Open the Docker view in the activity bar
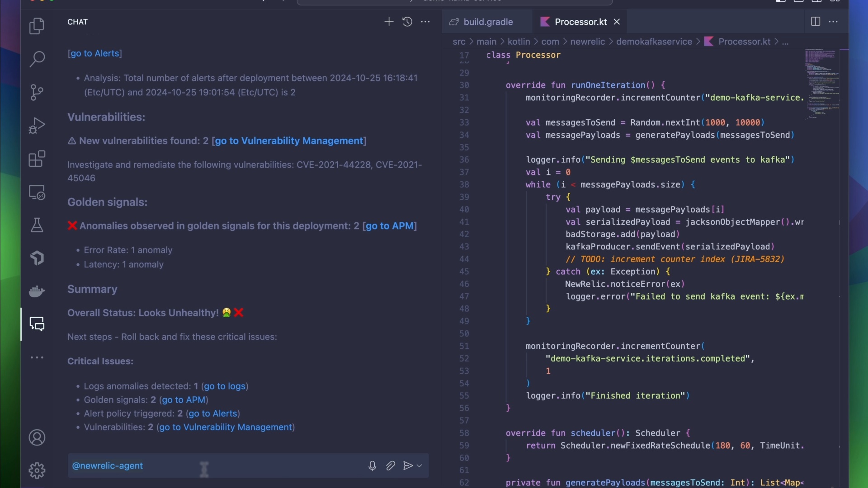 [x=37, y=291]
